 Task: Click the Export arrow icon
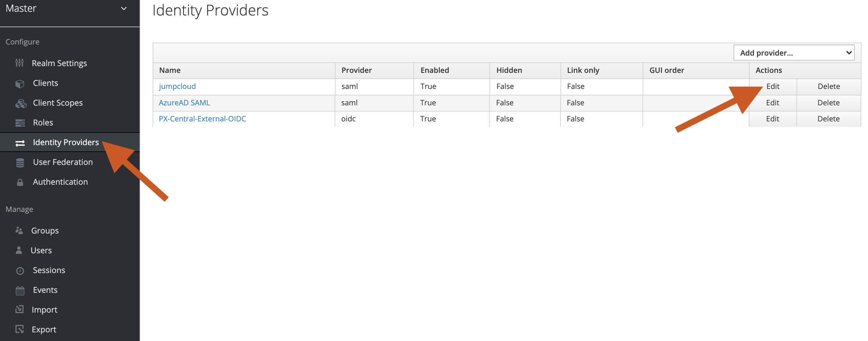(19, 329)
